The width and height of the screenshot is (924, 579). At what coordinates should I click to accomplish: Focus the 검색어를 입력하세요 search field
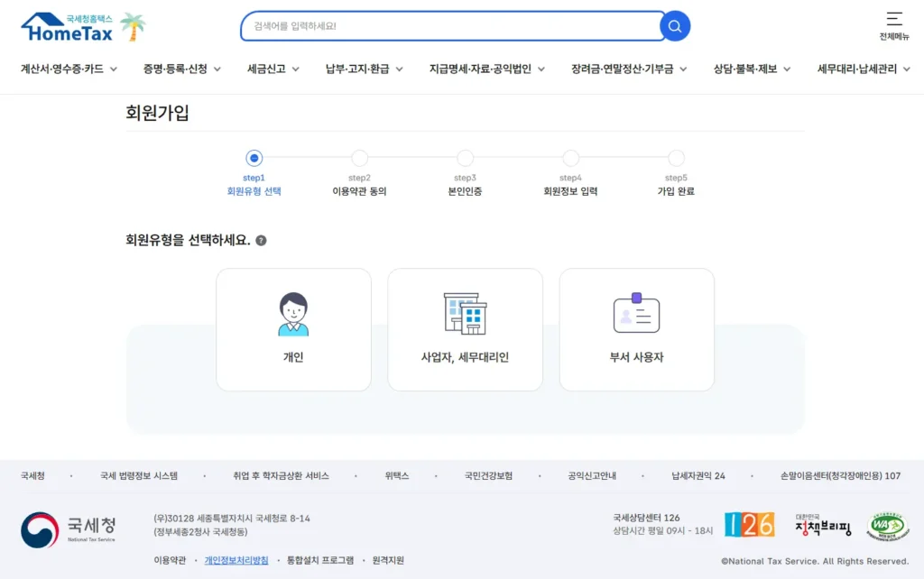(452, 26)
